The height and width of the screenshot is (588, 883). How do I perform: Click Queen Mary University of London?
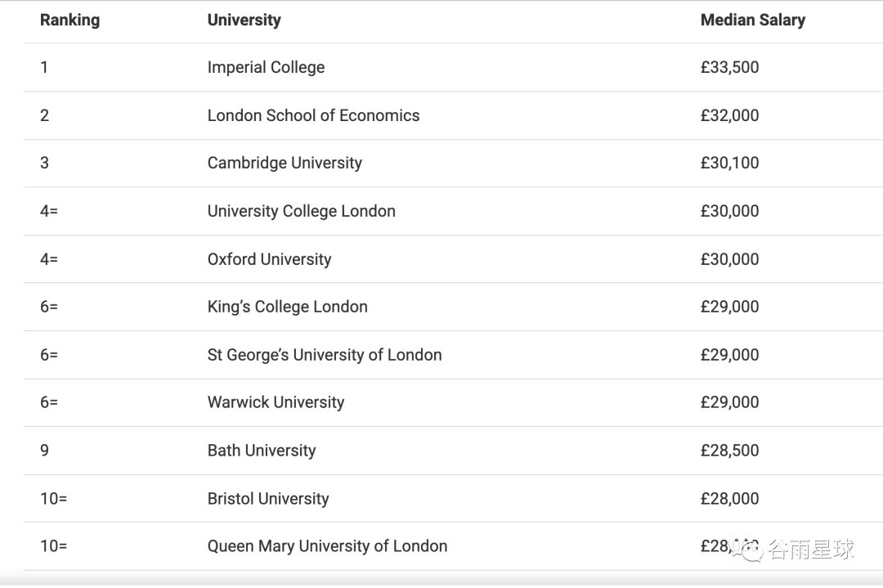point(327,546)
